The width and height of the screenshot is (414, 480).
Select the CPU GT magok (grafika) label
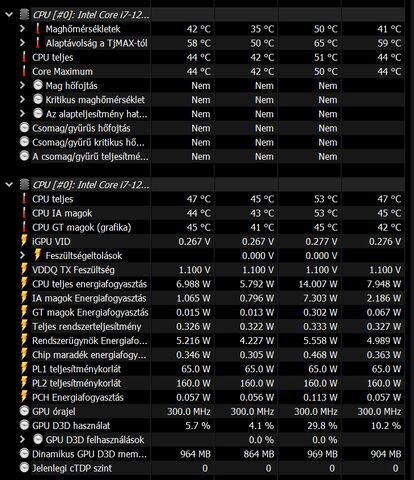pyautogui.click(x=82, y=228)
